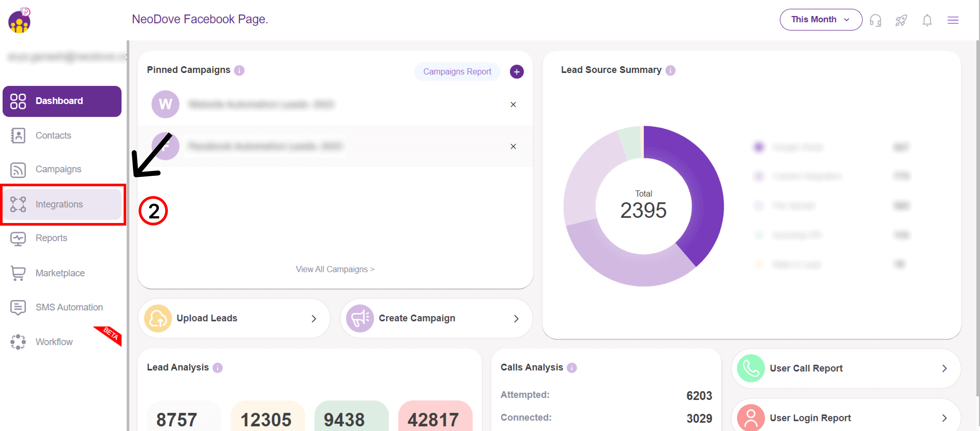
Task: Click the rocket icon in the top bar
Action: pyautogui.click(x=901, y=20)
